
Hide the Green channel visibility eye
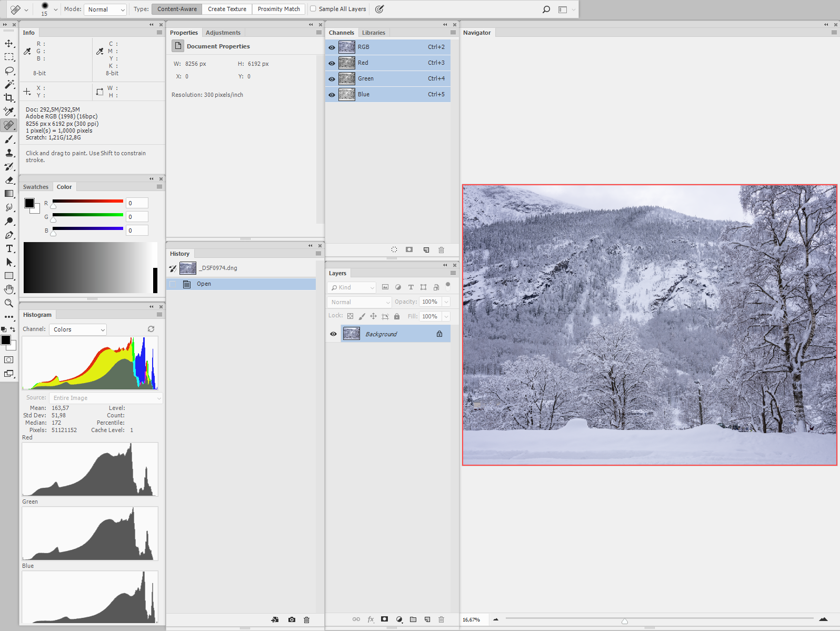pyautogui.click(x=332, y=79)
